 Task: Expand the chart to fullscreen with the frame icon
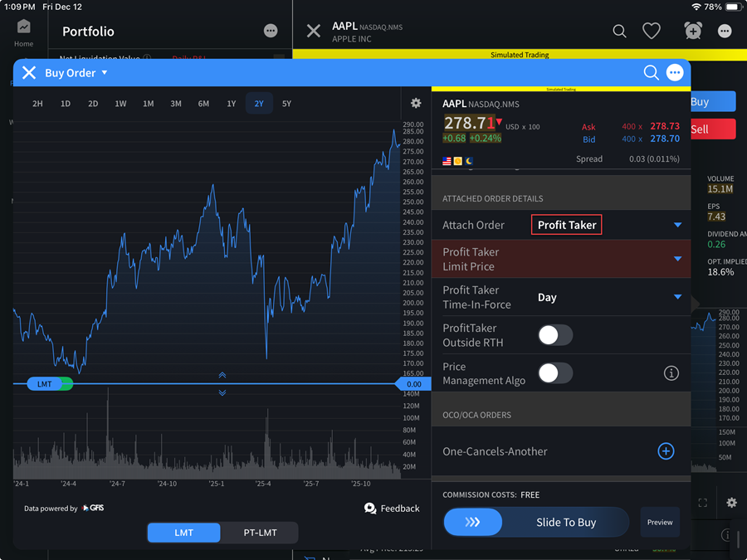tap(703, 503)
